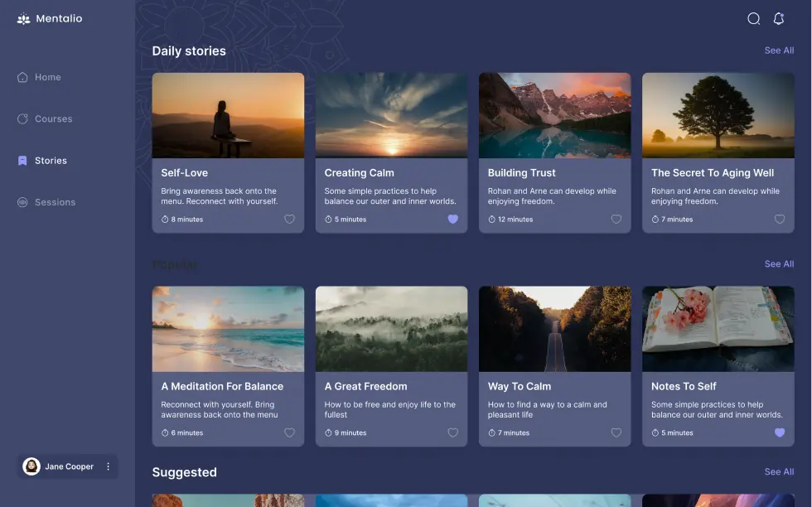This screenshot has width=812, height=507.
Task: Favorite the Self-Love story
Action: [x=289, y=220]
